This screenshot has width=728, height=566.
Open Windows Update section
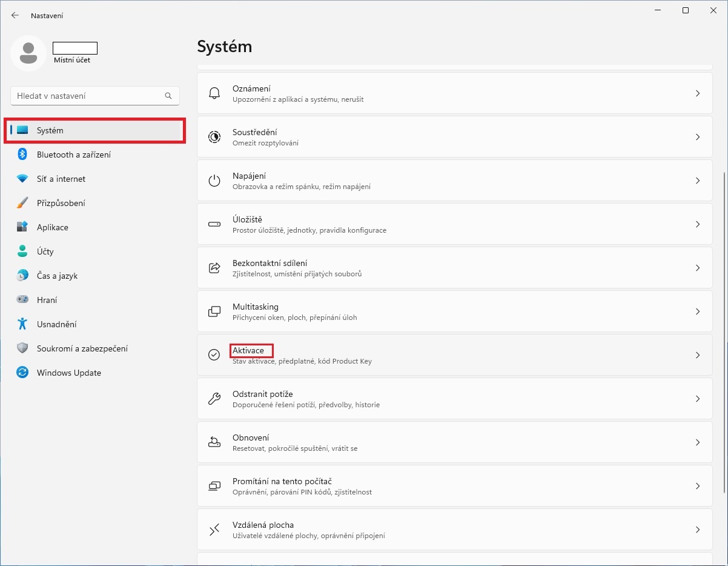pos(95,373)
